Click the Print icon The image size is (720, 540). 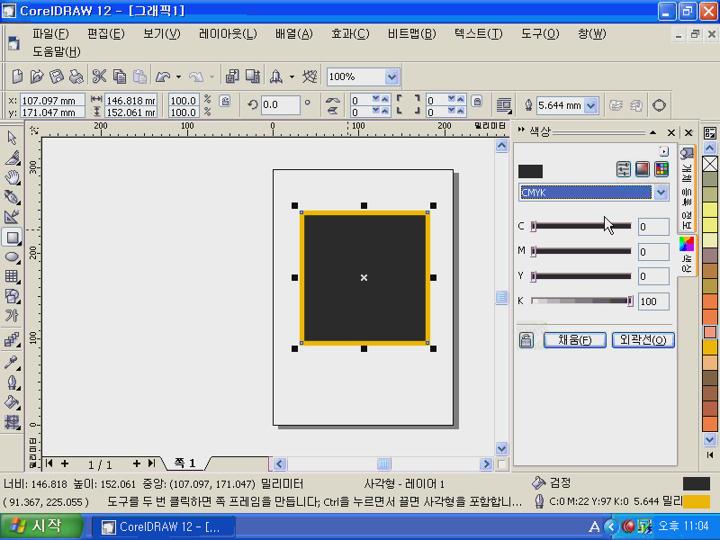76,76
